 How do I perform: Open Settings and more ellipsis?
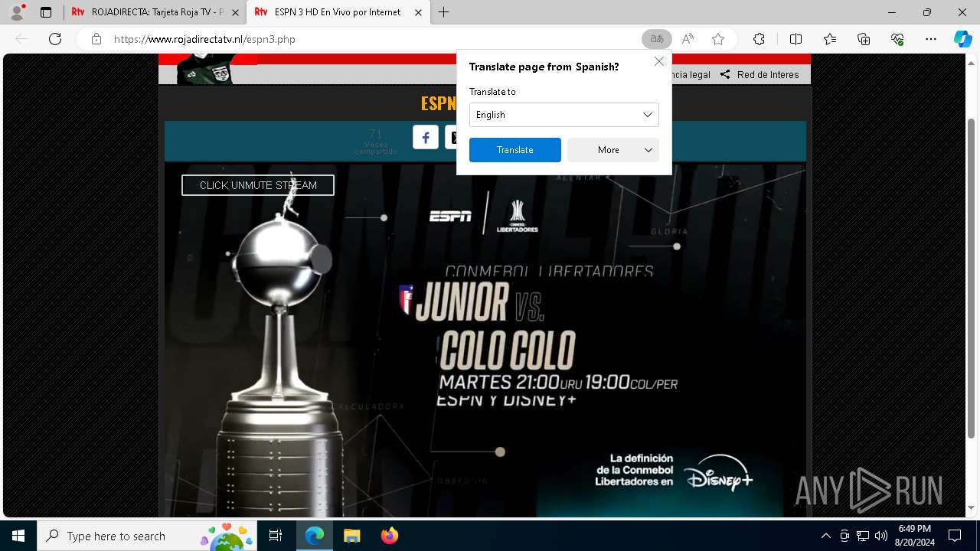[931, 39]
